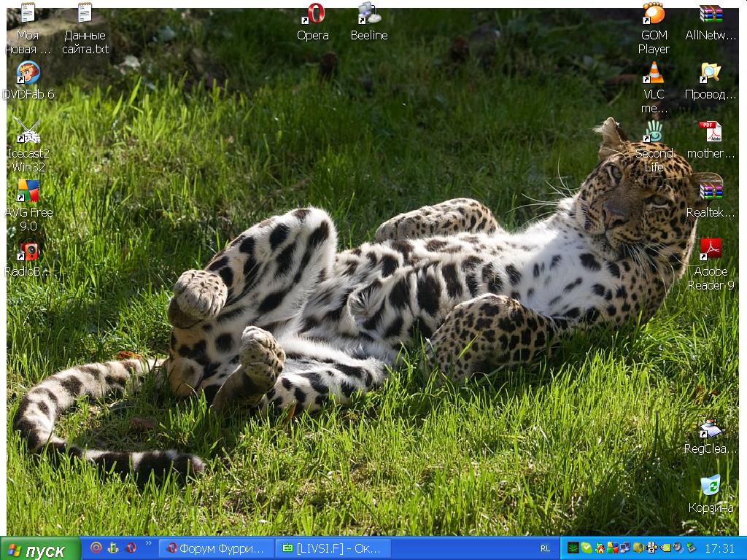This screenshot has height=560, width=747.
Task: Select the Realtek archive icon
Action: pyautogui.click(x=711, y=191)
